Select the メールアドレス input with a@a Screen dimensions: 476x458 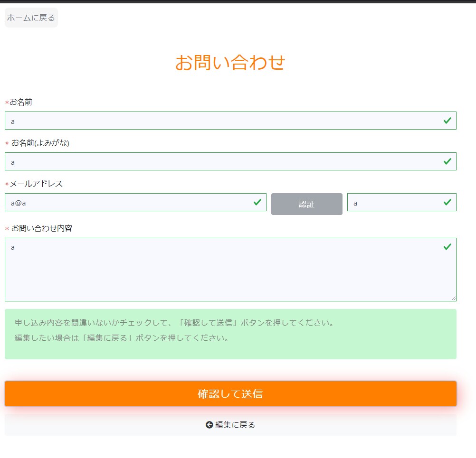[x=135, y=202]
